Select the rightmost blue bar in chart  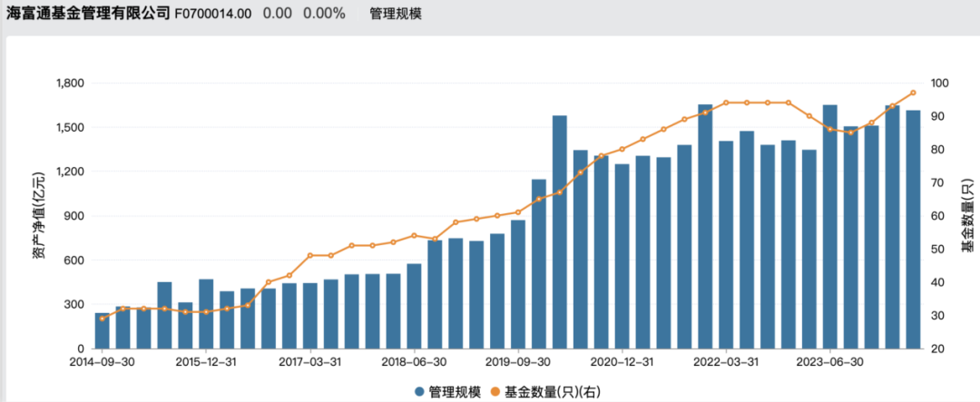tap(913, 229)
